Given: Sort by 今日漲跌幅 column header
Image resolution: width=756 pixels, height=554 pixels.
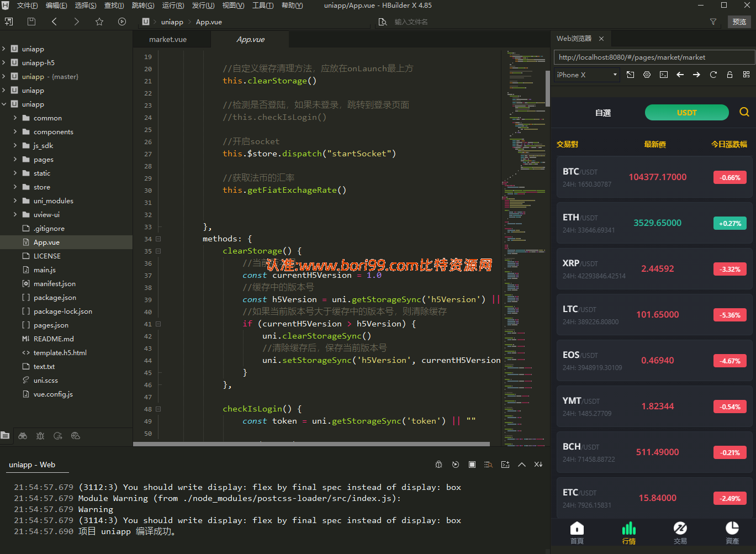Looking at the screenshot, I should [729, 144].
